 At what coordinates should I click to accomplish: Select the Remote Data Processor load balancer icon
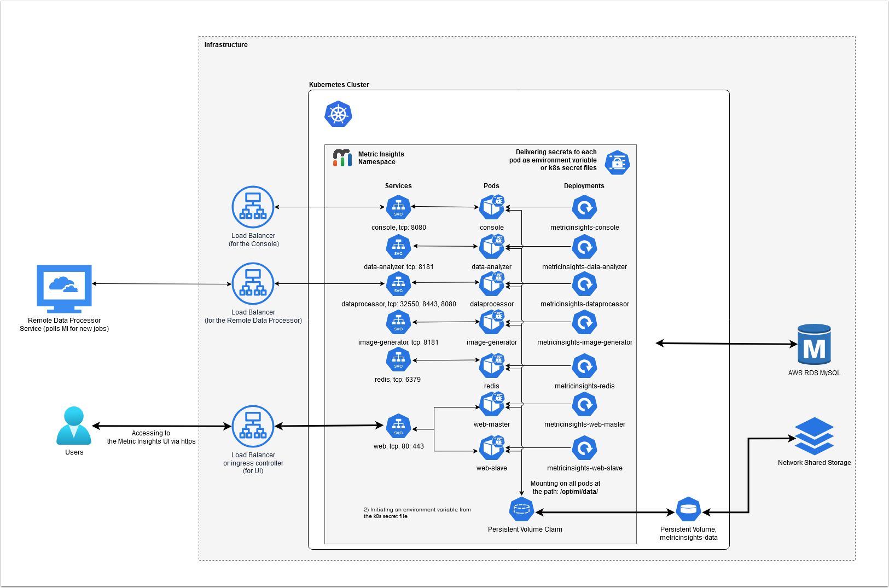point(253,283)
